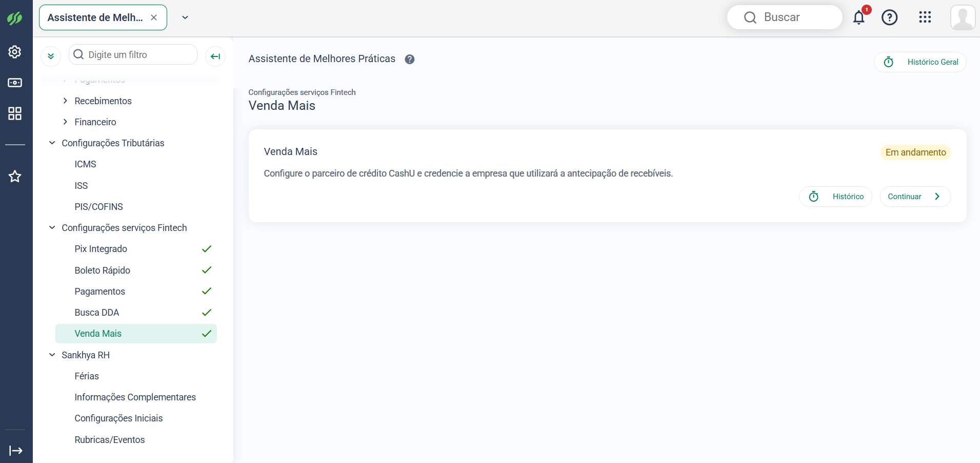Open user profile avatar
Viewport: 980px width, 463px height.
963,17
